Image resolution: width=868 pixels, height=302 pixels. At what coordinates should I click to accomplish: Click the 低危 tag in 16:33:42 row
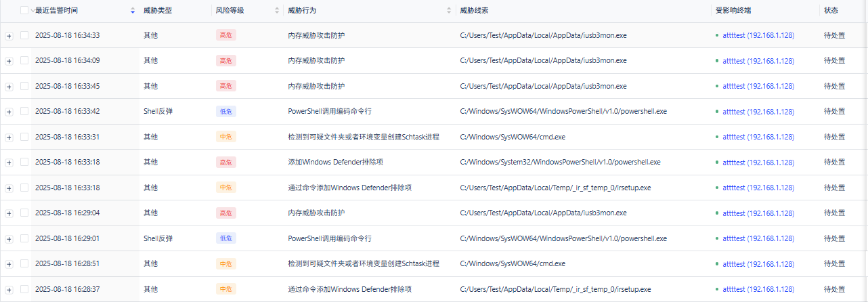click(225, 112)
